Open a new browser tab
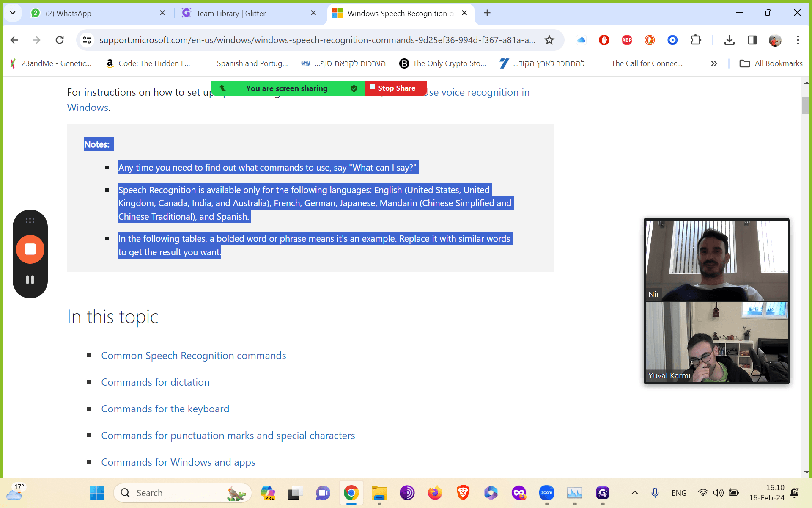812x508 pixels. coord(487,13)
